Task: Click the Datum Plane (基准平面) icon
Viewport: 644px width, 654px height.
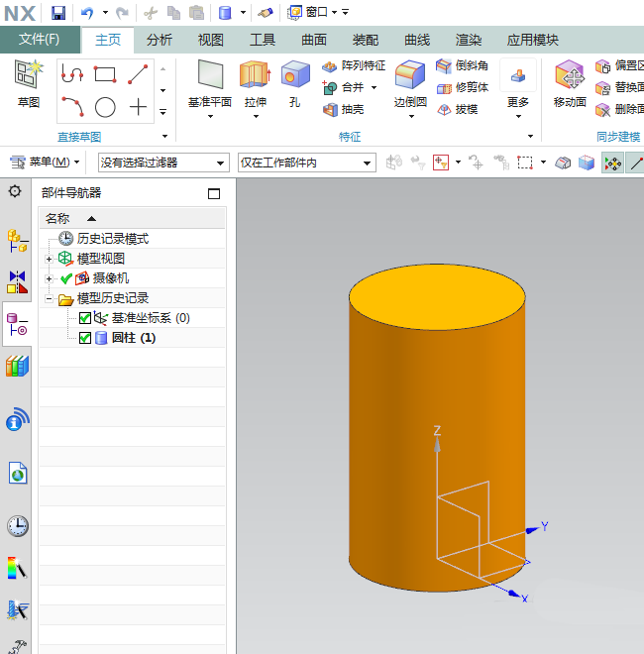Action: pos(210,76)
